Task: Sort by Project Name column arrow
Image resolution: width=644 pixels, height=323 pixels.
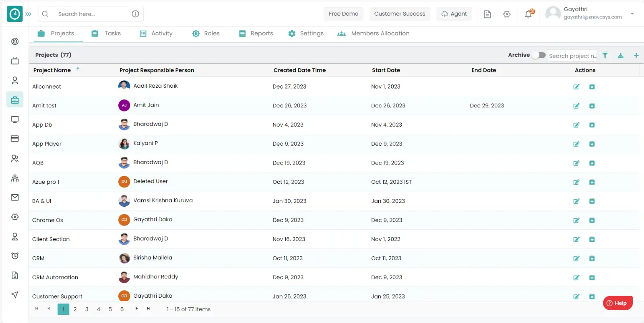Action: coord(78,70)
